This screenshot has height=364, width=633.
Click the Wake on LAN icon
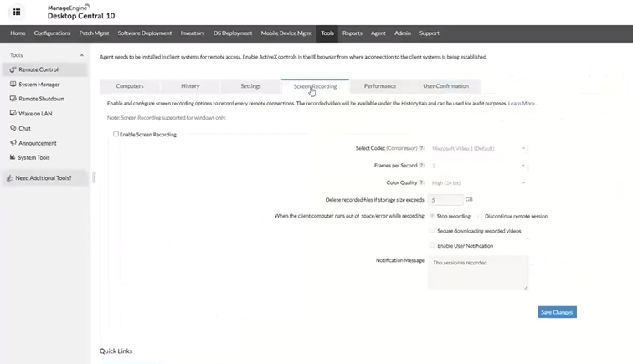13,114
